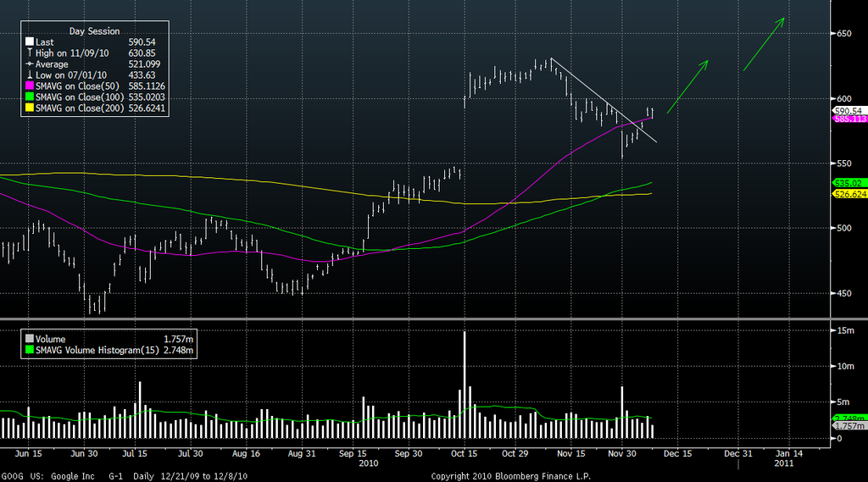The height and width of the screenshot is (482, 868).
Task: Select the Day Session legend title
Action: point(94,31)
